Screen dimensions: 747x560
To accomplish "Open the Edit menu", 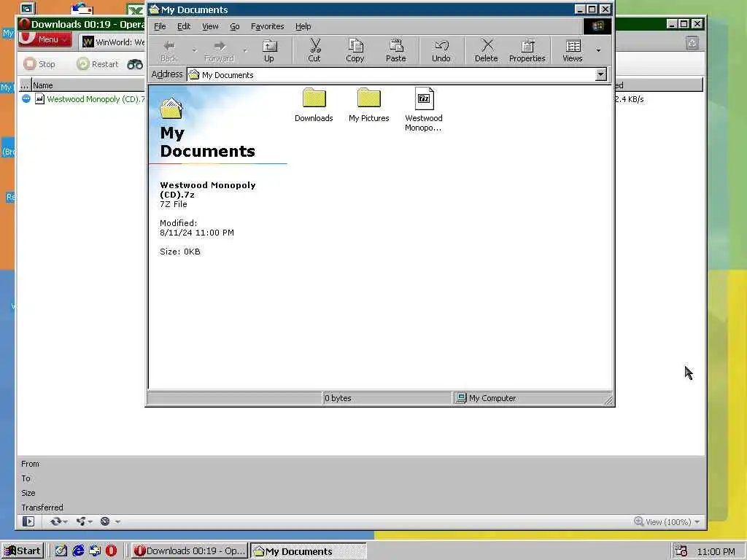I will point(184,26).
